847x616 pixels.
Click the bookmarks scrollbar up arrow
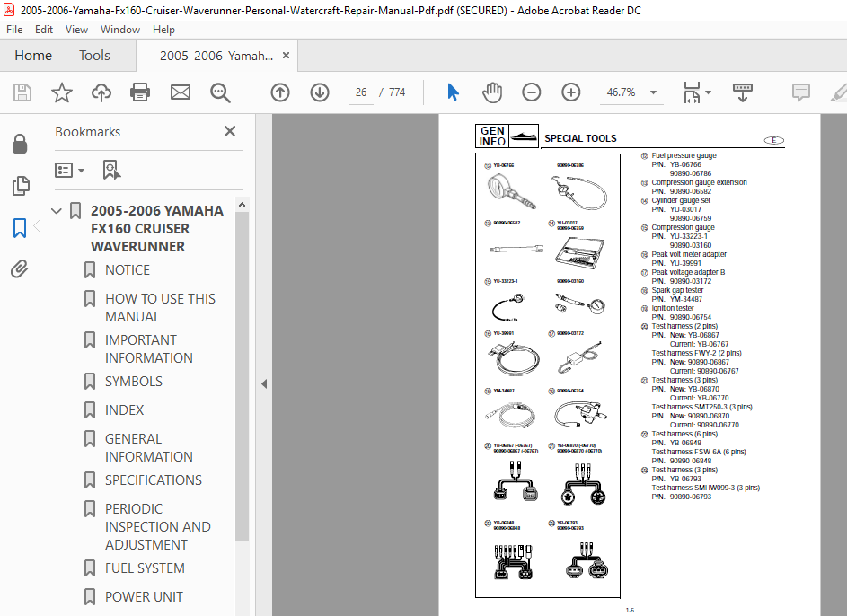click(242, 205)
